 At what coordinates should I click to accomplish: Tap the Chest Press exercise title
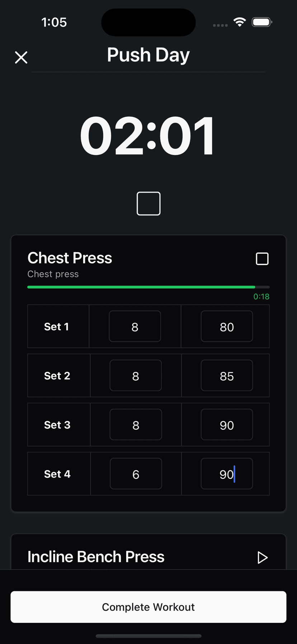point(70,258)
